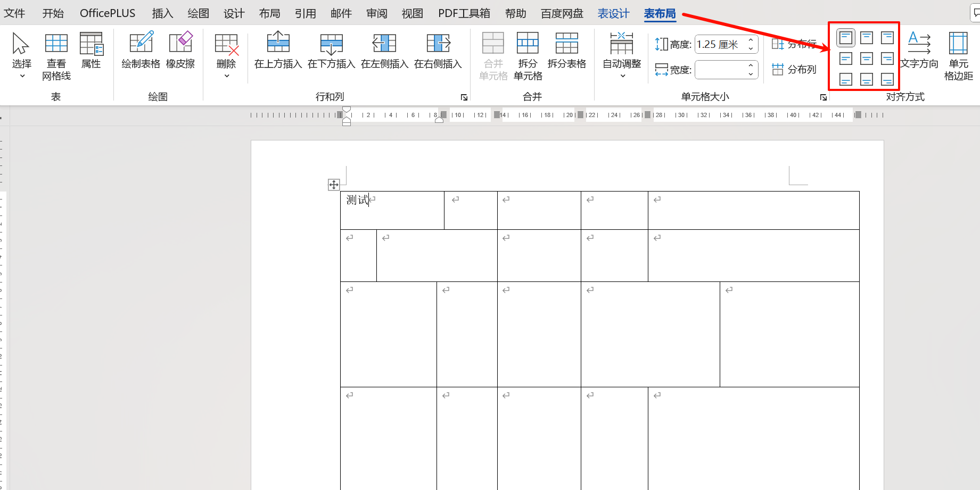Viewport: 980px width, 490px height.
Task: Open the Insert (插入) ribbon tab
Action: coord(162,13)
